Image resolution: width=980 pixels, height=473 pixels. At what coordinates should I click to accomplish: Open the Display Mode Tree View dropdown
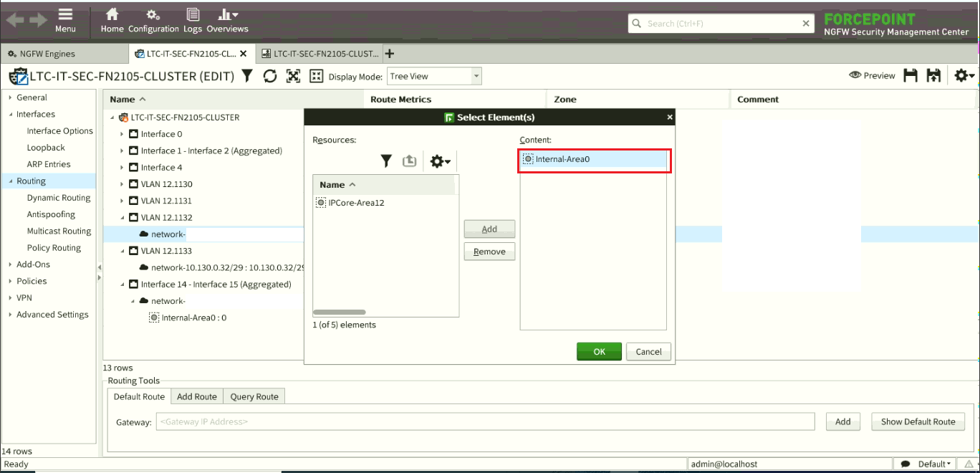pyautogui.click(x=434, y=76)
